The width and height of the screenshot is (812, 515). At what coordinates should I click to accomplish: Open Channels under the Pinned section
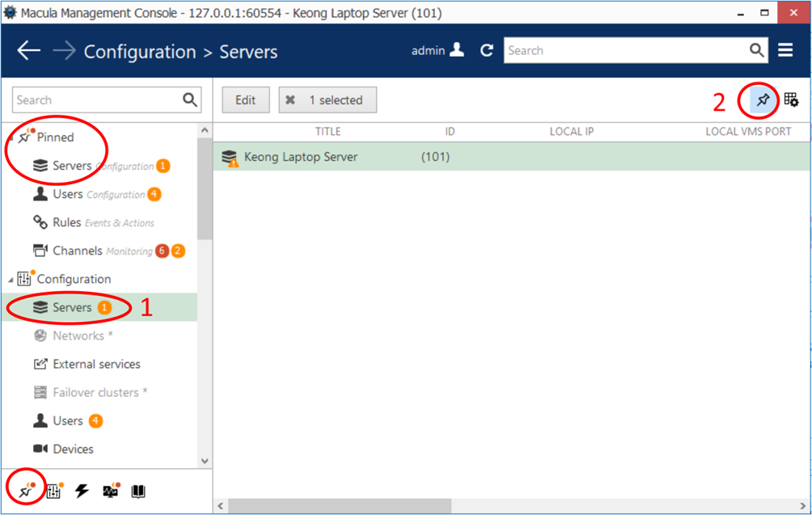point(77,251)
